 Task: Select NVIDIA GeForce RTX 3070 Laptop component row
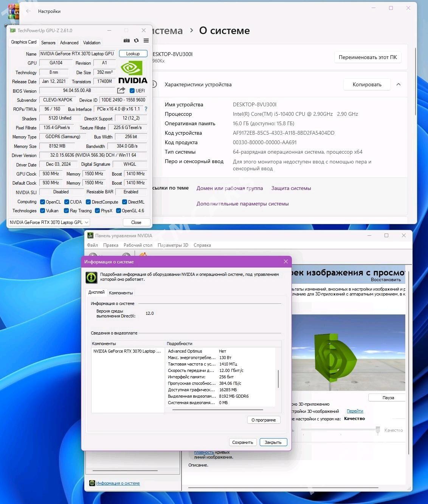coord(127,351)
